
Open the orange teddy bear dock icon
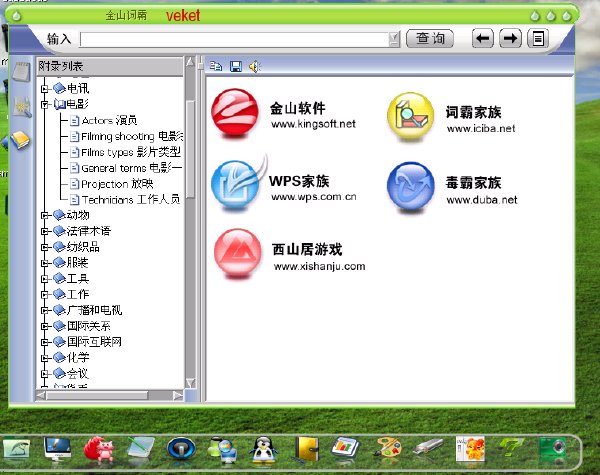pyautogui.click(x=470, y=449)
